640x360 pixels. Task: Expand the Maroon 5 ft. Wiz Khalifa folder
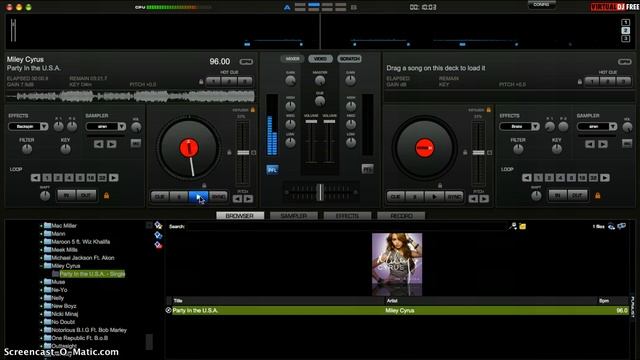click(41, 242)
